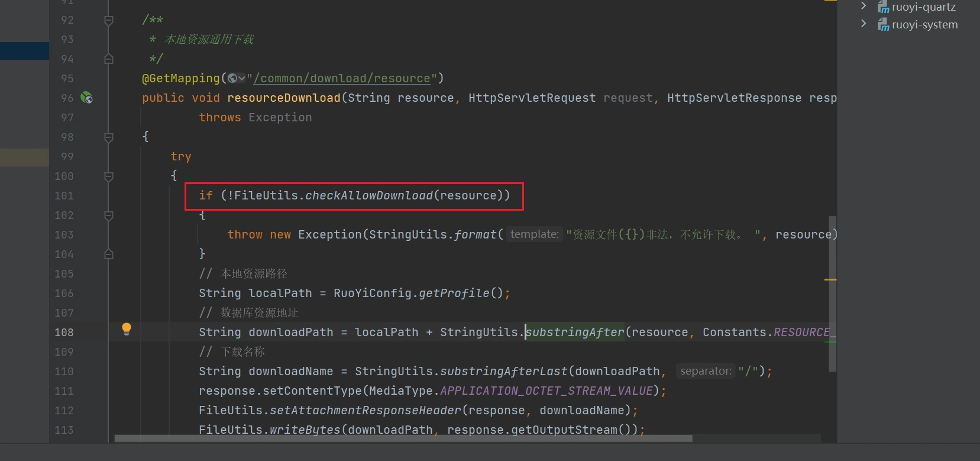Collapse the method body fold at line 98
Image resolution: width=980 pixels, height=461 pixels.
coord(109,137)
